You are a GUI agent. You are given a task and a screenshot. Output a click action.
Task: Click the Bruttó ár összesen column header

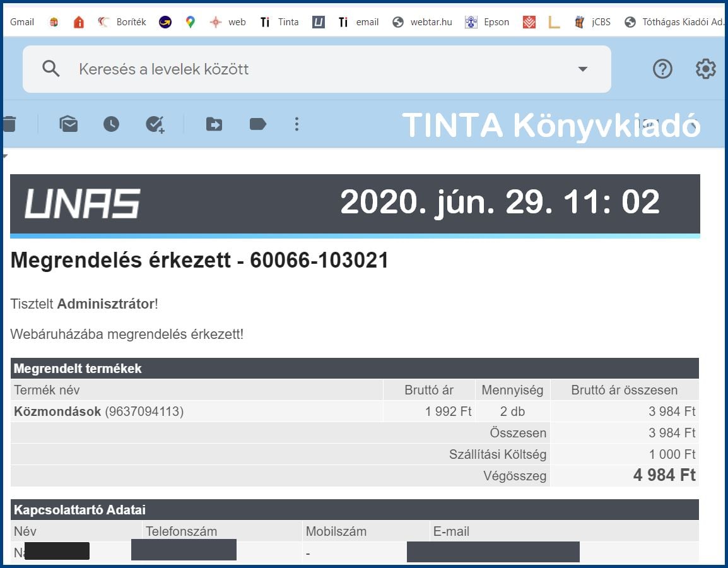point(624,390)
